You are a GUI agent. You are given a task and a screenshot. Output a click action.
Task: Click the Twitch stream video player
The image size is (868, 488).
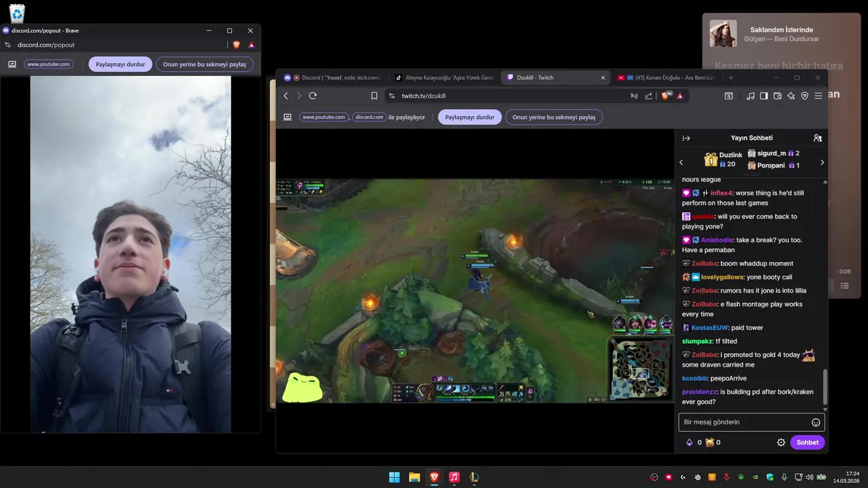[475, 291]
